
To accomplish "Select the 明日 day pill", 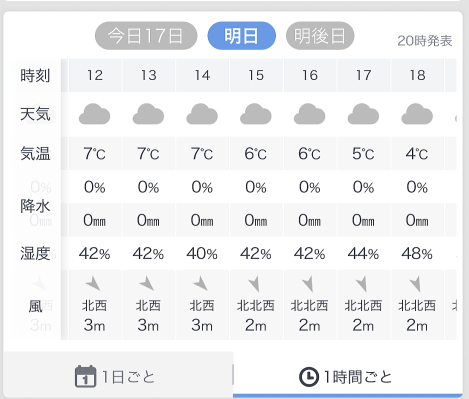I will click(x=242, y=36).
